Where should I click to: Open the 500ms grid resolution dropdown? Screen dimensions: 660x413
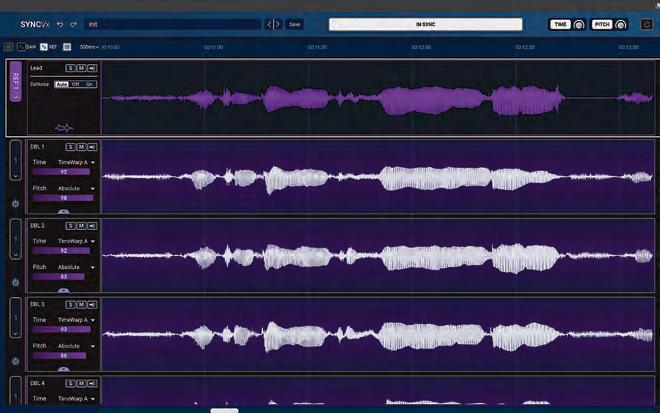pos(89,47)
